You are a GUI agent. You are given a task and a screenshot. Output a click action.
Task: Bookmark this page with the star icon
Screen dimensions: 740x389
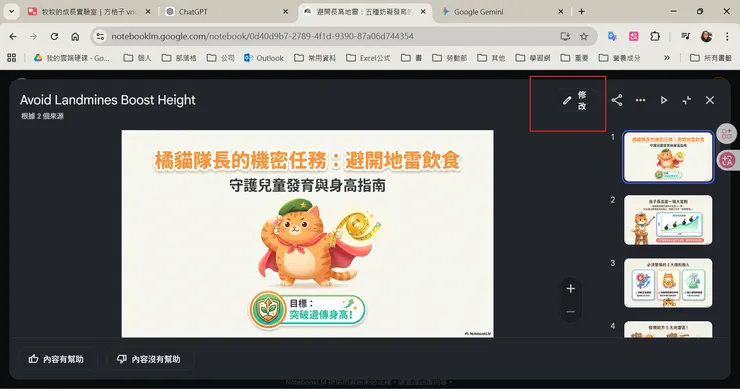pos(584,36)
